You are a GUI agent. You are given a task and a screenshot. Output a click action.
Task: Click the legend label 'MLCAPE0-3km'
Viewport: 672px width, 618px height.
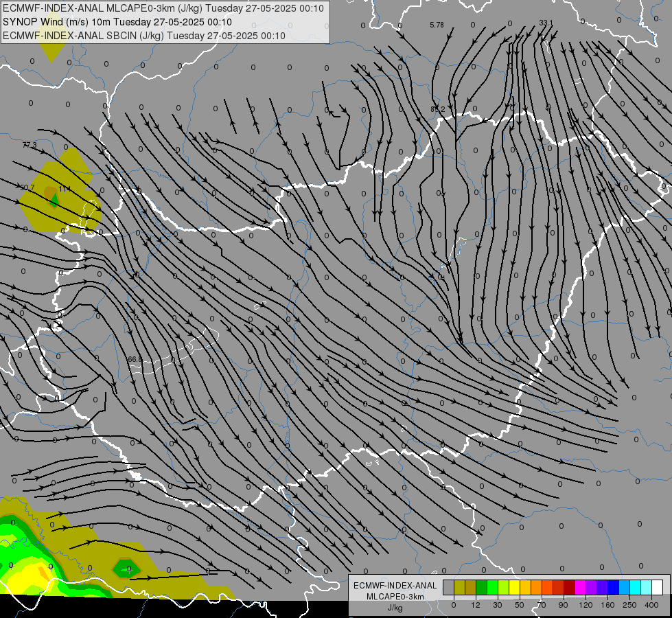pos(395,597)
